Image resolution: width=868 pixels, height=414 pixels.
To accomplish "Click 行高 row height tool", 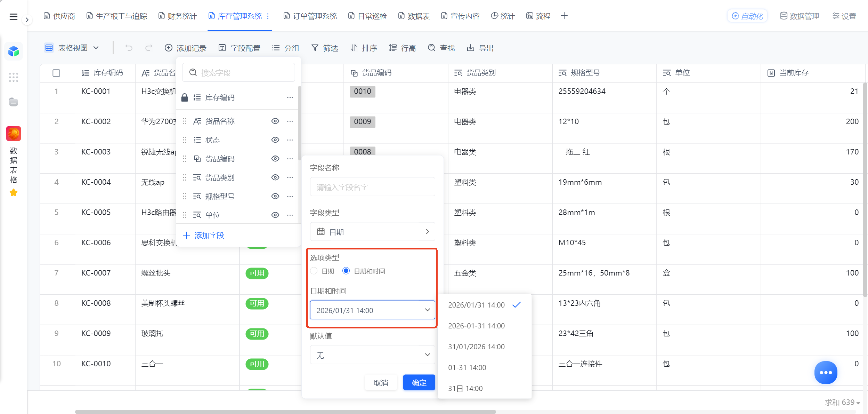I will (x=403, y=48).
